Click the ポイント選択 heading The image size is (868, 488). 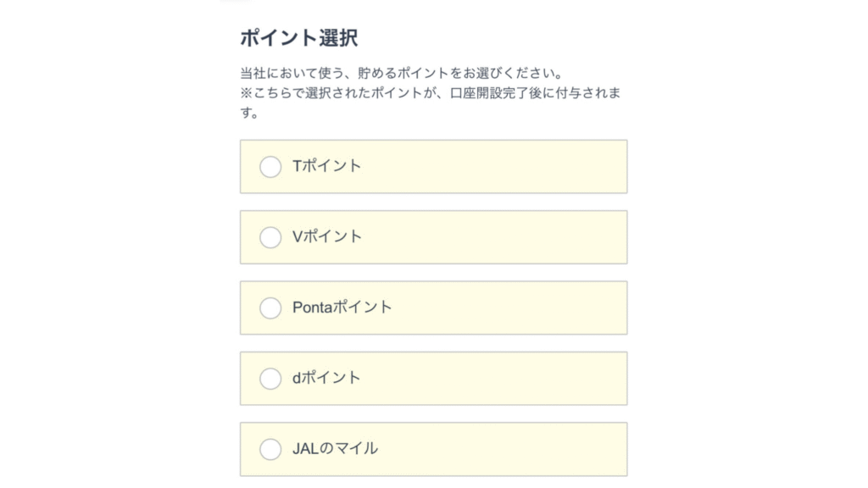[x=299, y=38]
